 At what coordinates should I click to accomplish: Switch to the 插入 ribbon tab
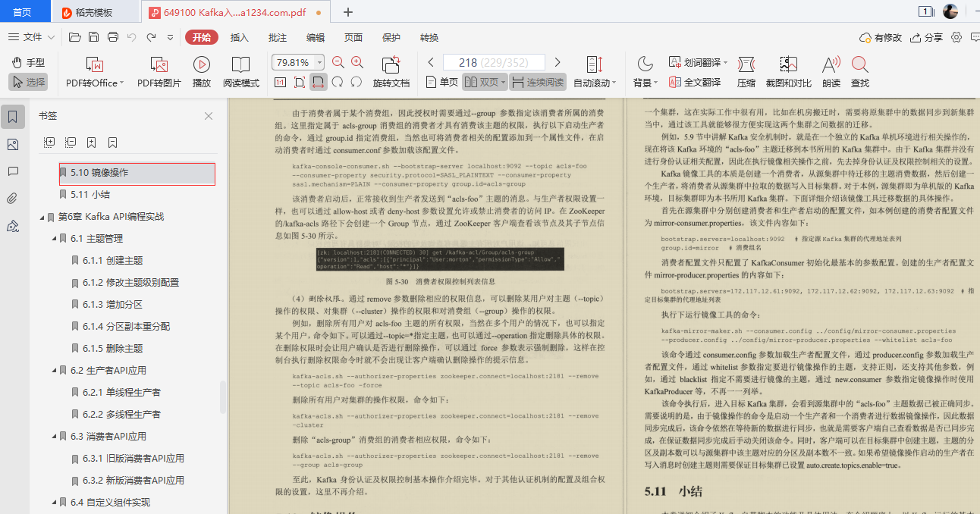click(239, 36)
